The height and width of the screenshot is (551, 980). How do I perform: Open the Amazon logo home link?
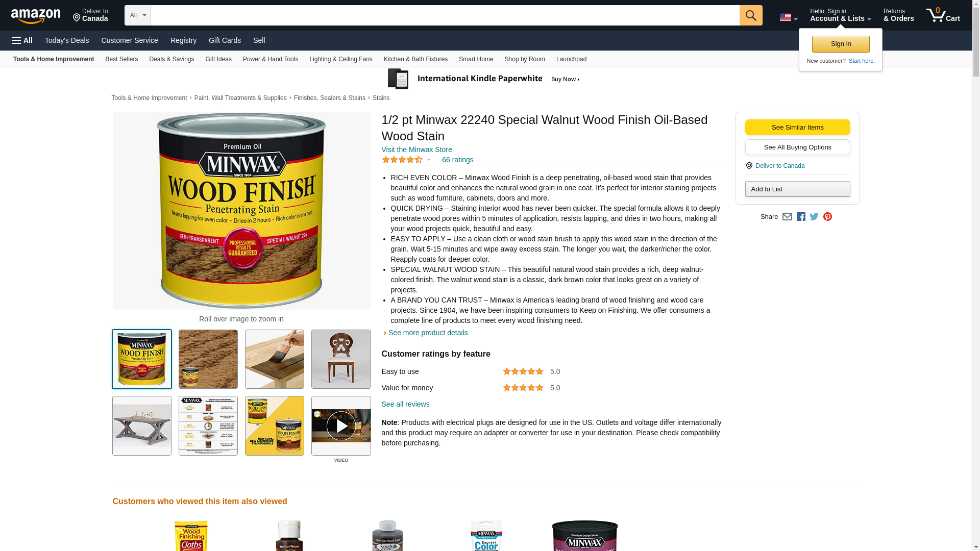[36, 16]
